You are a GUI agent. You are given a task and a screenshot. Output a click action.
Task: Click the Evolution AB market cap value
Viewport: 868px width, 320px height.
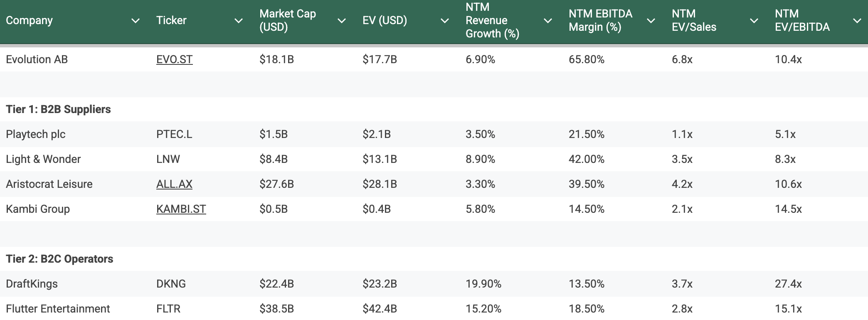coord(276,59)
